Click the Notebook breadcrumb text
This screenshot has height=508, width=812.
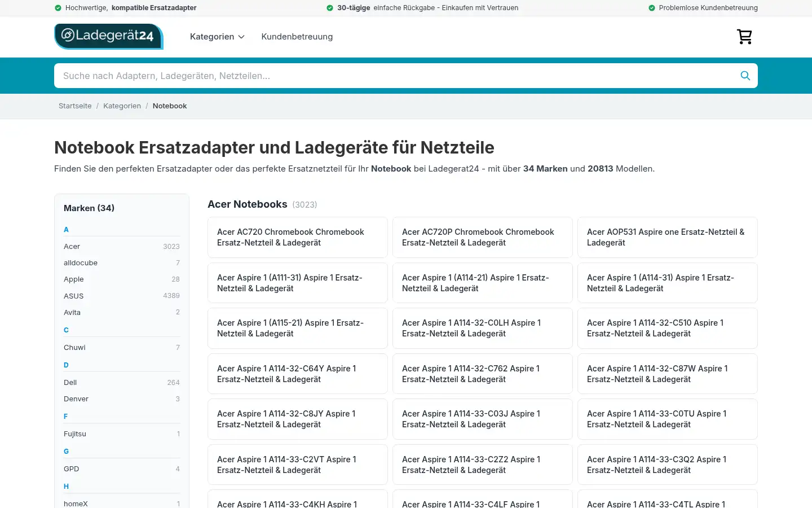pyautogui.click(x=170, y=106)
